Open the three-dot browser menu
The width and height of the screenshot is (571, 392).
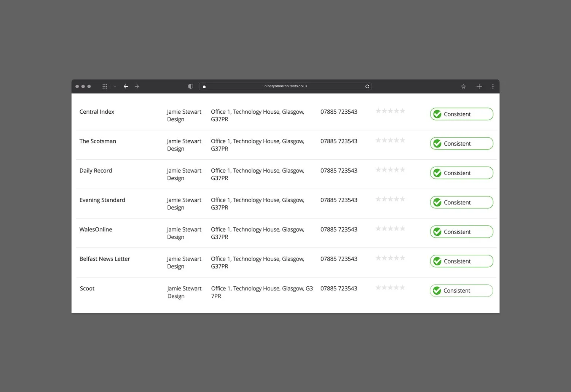click(493, 87)
